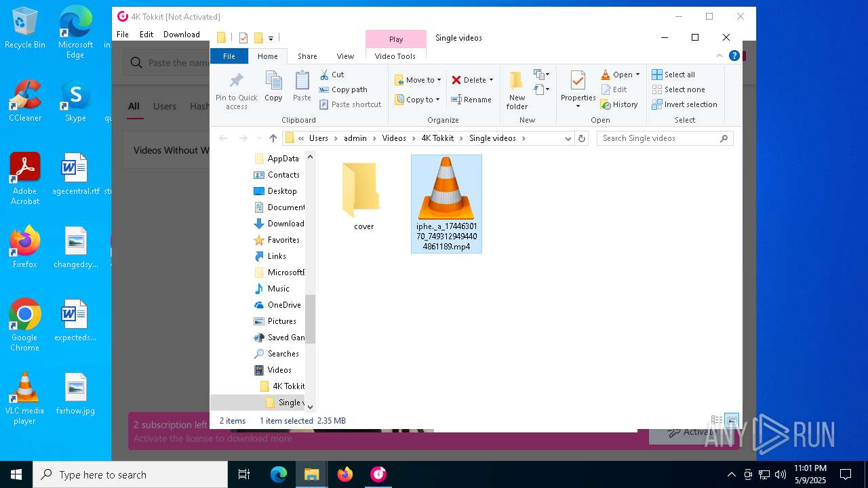Collapse the ribbon chevron

719,56
